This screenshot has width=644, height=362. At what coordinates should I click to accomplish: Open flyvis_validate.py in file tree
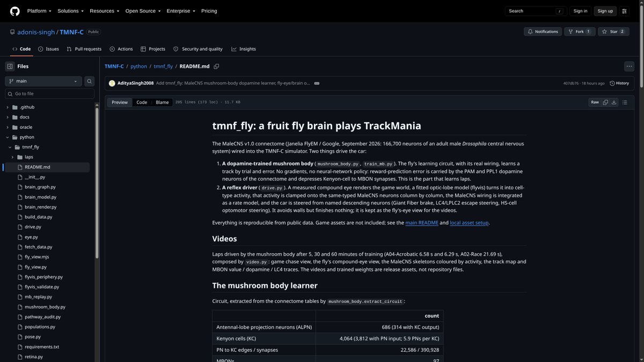point(42,287)
